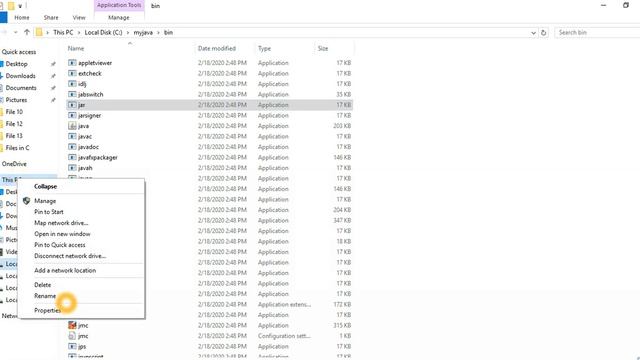Click inside the Search bin field
The height and width of the screenshot is (360, 640).
click(x=597, y=32)
